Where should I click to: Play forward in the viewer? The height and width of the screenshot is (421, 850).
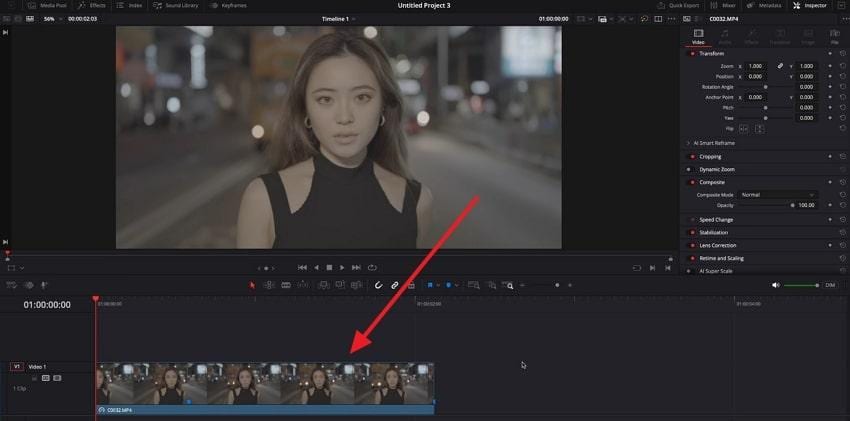342,268
